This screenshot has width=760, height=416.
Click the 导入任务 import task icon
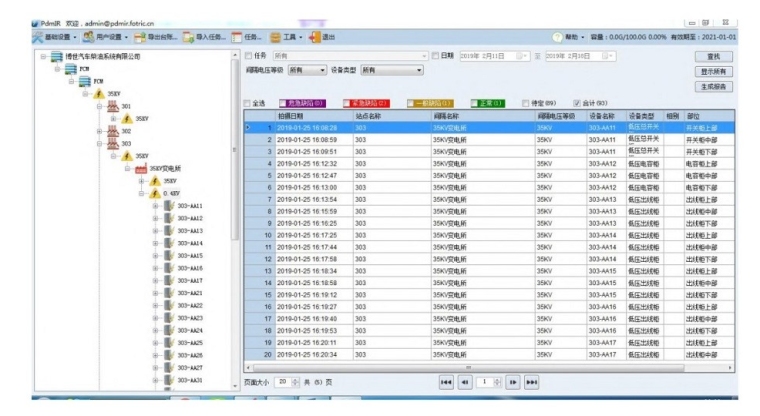[189, 37]
